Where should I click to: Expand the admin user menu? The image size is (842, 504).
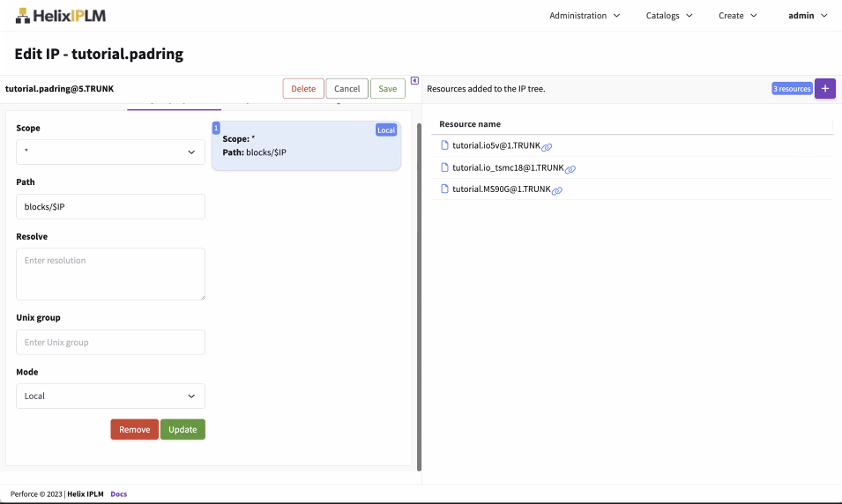pos(808,15)
